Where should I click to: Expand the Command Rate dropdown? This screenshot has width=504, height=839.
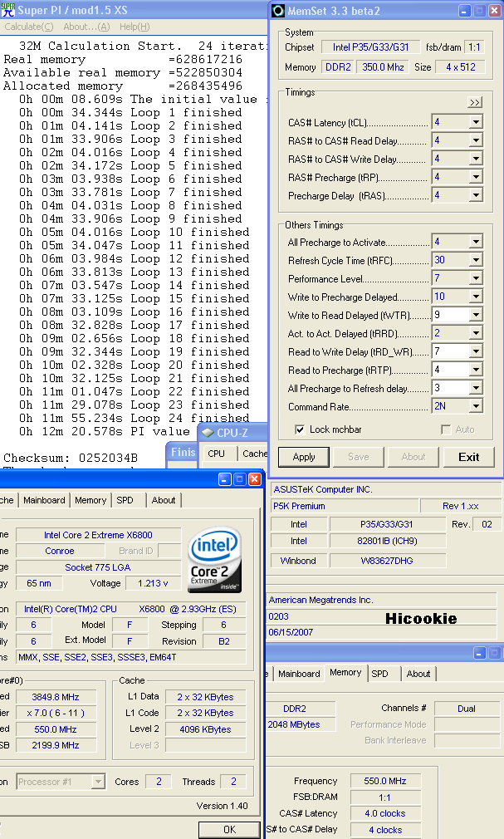tap(476, 406)
